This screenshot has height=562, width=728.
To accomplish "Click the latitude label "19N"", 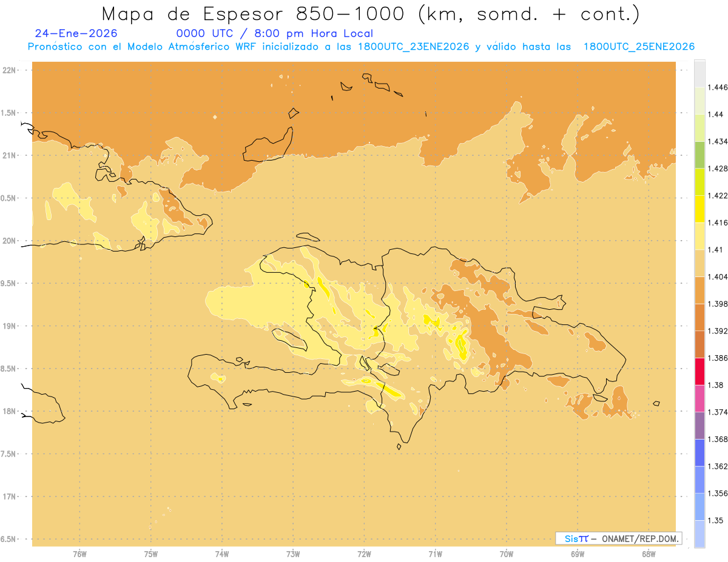I will coord(10,326).
